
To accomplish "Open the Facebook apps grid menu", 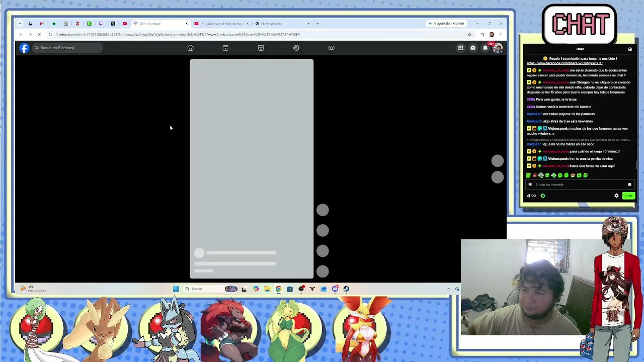I will (x=460, y=48).
